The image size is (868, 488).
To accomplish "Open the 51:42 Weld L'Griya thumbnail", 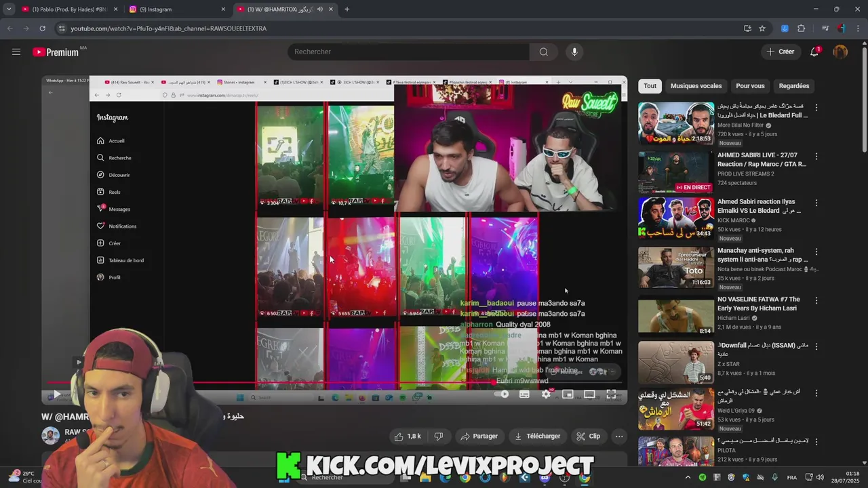I will (676, 408).
